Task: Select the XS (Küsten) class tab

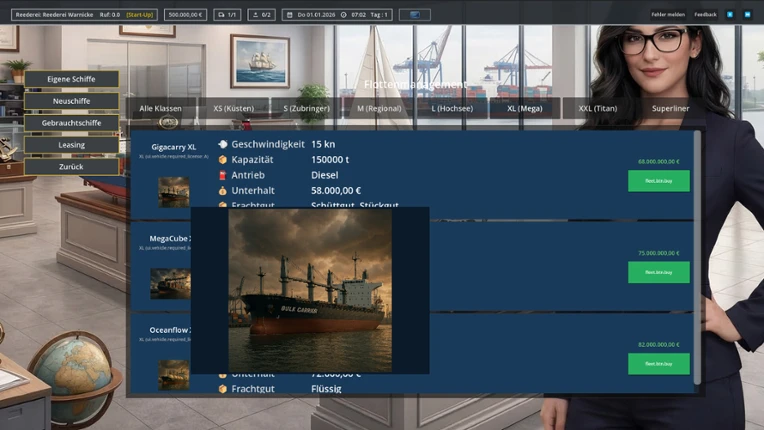Action: tap(233, 108)
